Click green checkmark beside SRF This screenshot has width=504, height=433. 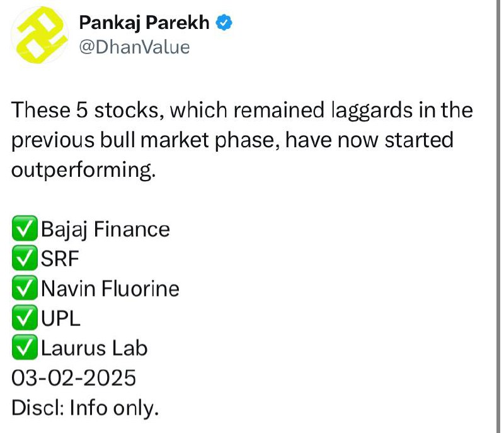click(x=25, y=258)
